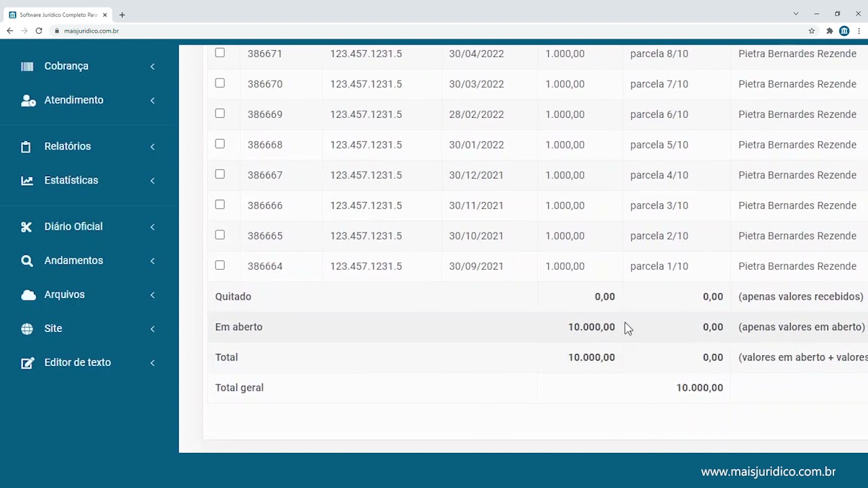Click Pietra Bernardes Rezende in row 386669
Image resolution: width=868 pixels, height=488 pixels.
[x=797, y=115]
